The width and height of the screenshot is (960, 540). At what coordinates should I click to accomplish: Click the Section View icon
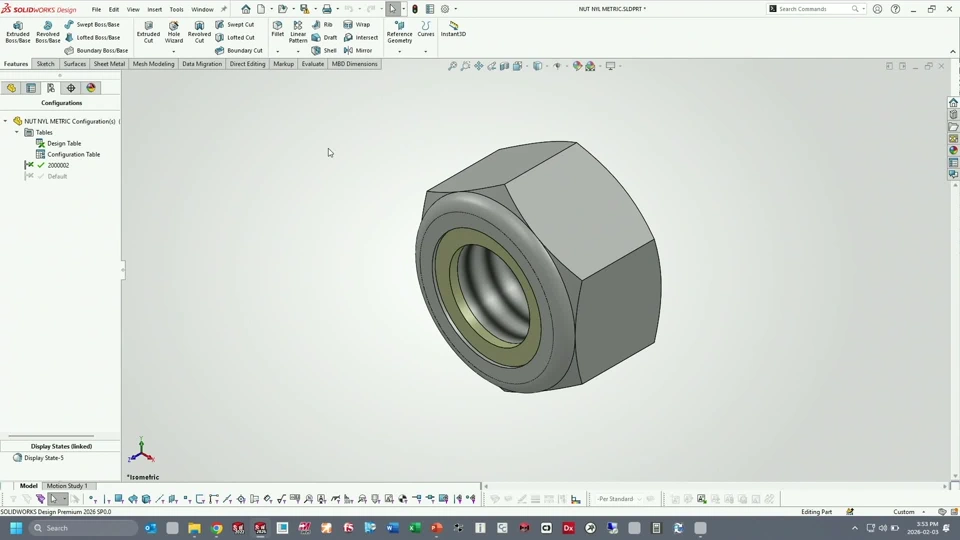(504, 66)
